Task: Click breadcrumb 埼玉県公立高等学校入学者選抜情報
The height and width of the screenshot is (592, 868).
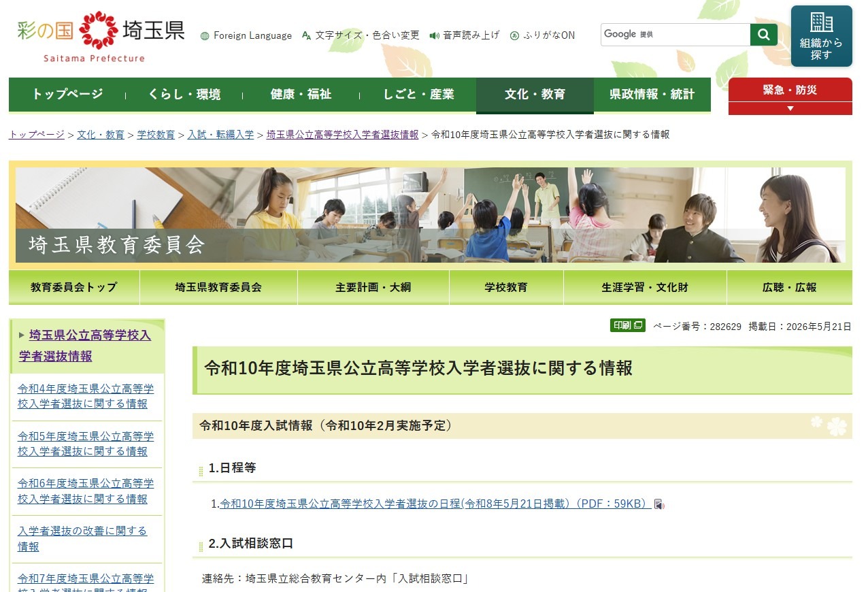Action: pos(342,135)
